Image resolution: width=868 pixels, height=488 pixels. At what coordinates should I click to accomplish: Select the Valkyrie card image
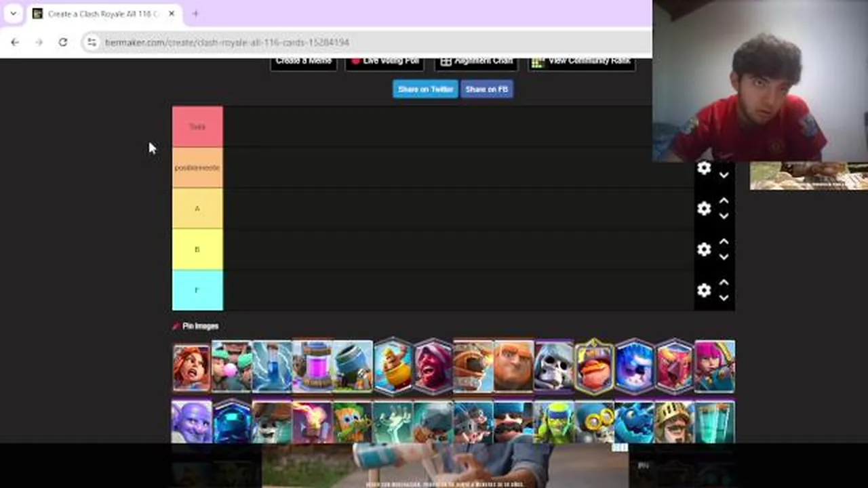tap(191, 367)
